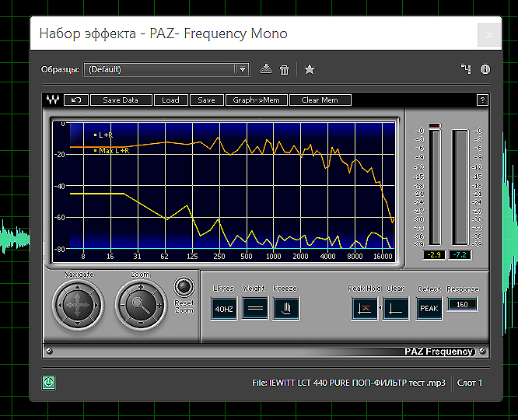The image size is (518, 420).
Task: Toggle the Freeze hand button
Action: click(x=286, y=309)
